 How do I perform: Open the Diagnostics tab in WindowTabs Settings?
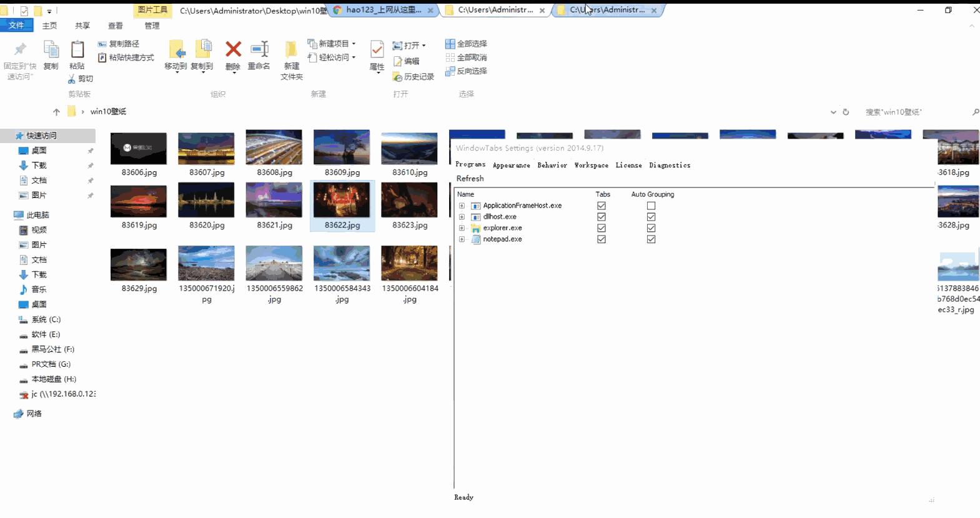[x=670, y=166]
